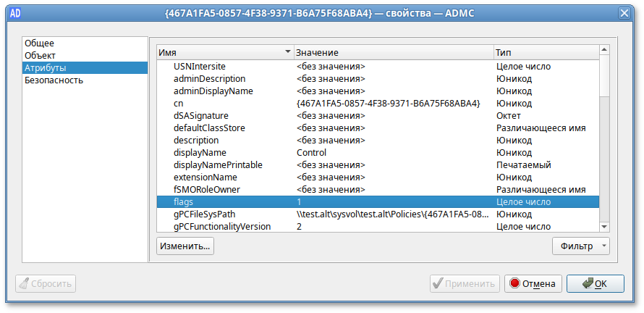Select the description attribute row
This screenshot has height=313, width=644.
(378, 141)
